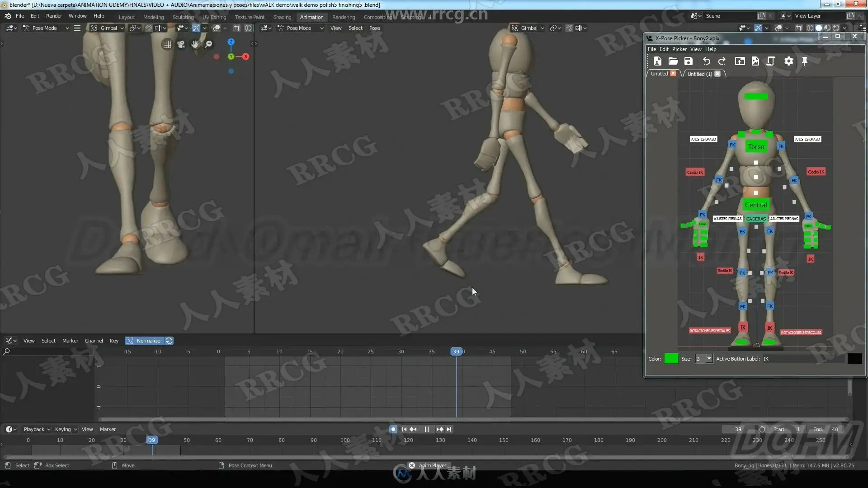Toggle camera view in left viewport
The width and height of the screenshot is (868, 488).
[181, 44]
